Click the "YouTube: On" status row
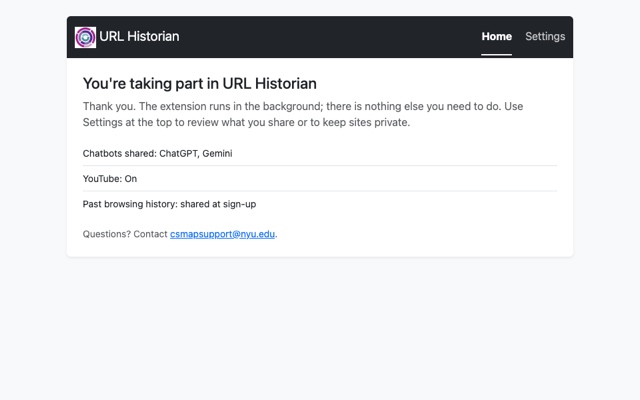The height and width of the screenshot is (400, 640). pos(320,179)
